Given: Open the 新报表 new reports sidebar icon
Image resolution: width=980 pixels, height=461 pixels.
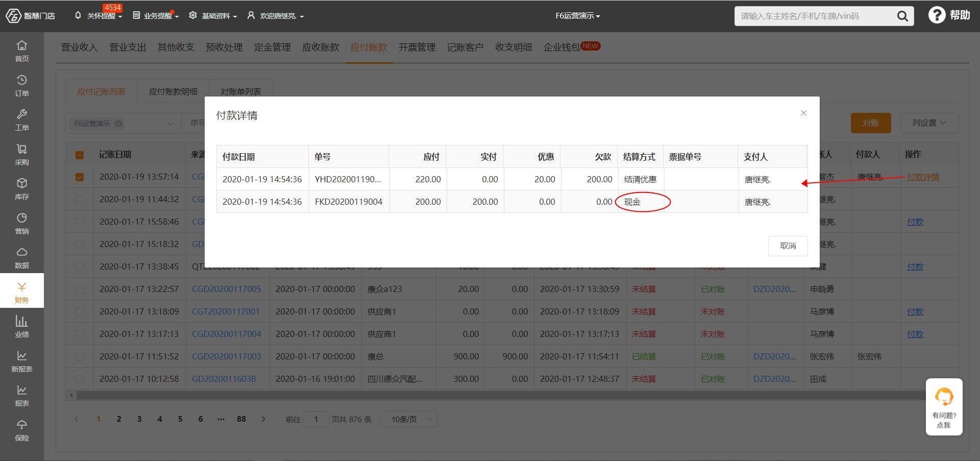Looking at the screenshot, I should tap(21, 361).
